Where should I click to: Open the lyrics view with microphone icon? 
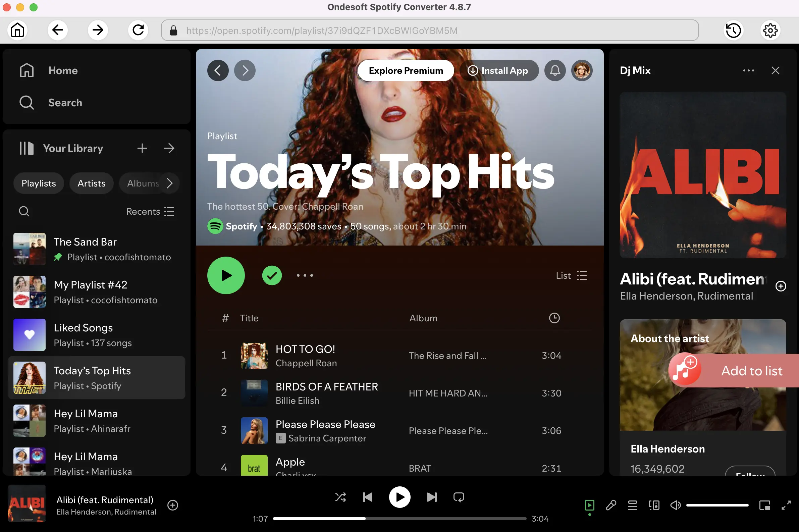tap(611, 505)
